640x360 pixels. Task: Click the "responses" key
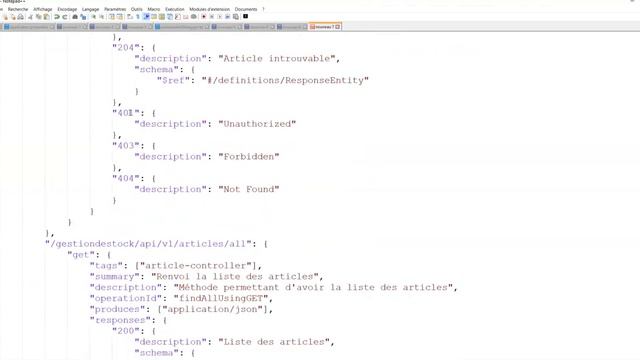[120, 320]
